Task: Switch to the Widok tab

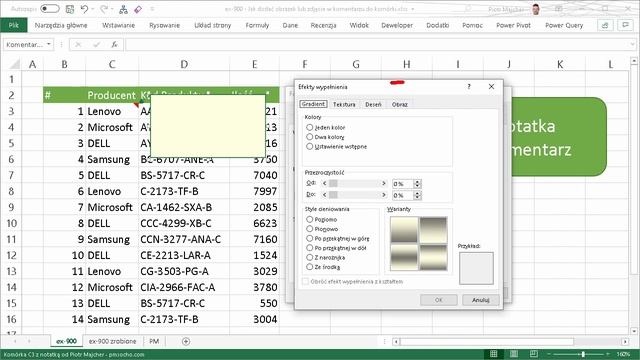Action: [359, 25]
